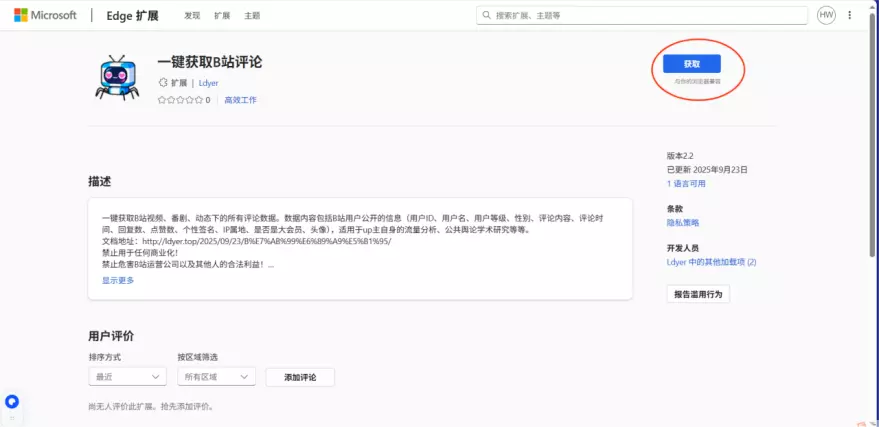Click the puzzle-piece 扩展 icon
Image resolution: width=880 pixels, height=427 pixels.
pyautogui.click(x=163, y=83)
